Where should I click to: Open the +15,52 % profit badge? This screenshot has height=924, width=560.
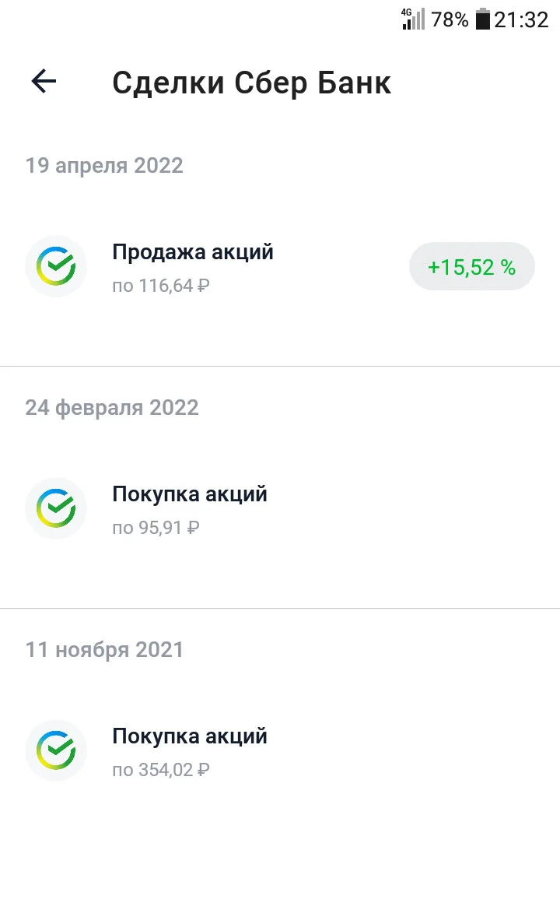pos(471,266)
